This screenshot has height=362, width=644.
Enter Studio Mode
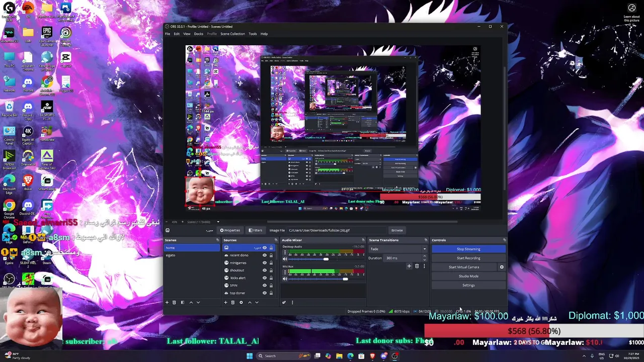468,276
